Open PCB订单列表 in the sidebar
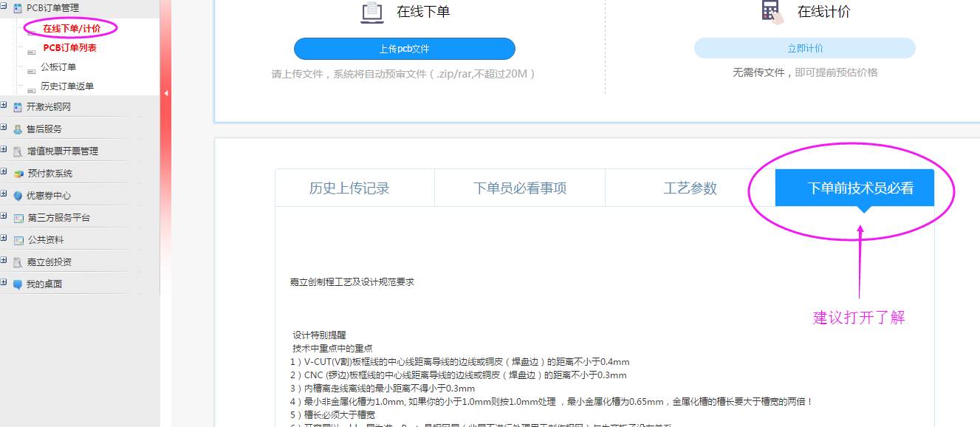The image size is (980, 427). [x=69, y=48]
